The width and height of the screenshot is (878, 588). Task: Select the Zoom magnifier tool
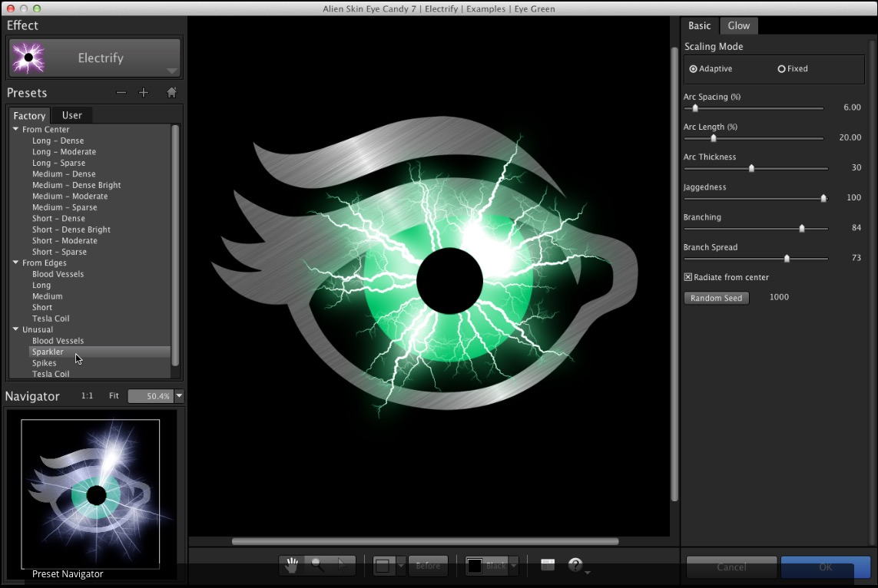pos(316,566)
